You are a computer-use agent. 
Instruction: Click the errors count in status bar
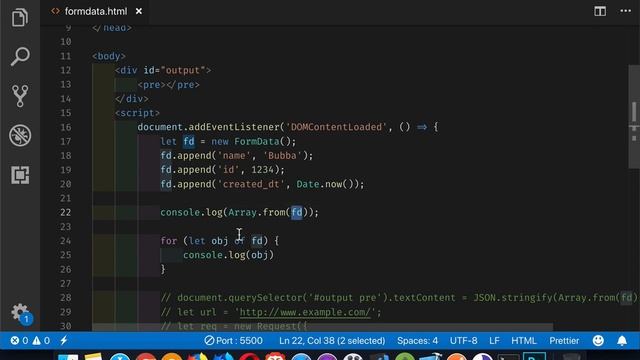point(19,340)
